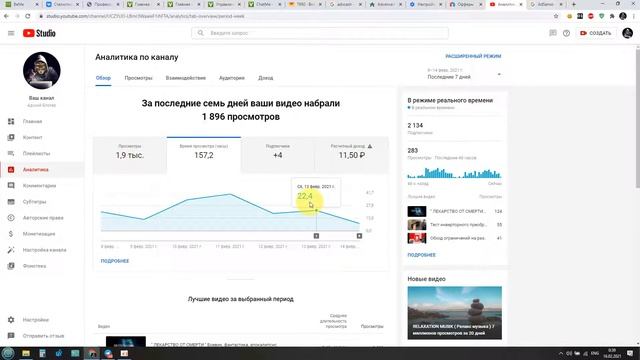Click the search field in Studio header
Viewport: 640px width, 360px height.
(x=320, y=33)
